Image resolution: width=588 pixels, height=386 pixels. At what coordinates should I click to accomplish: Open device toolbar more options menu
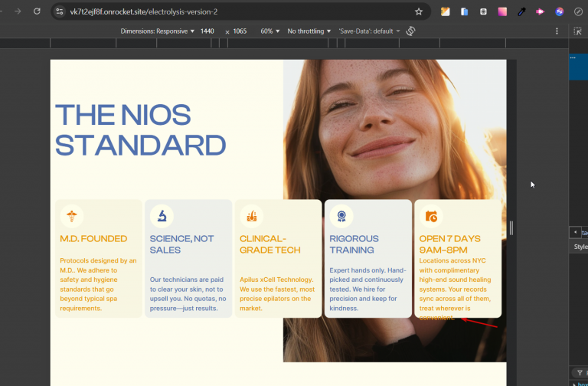(x=557, y=31)
